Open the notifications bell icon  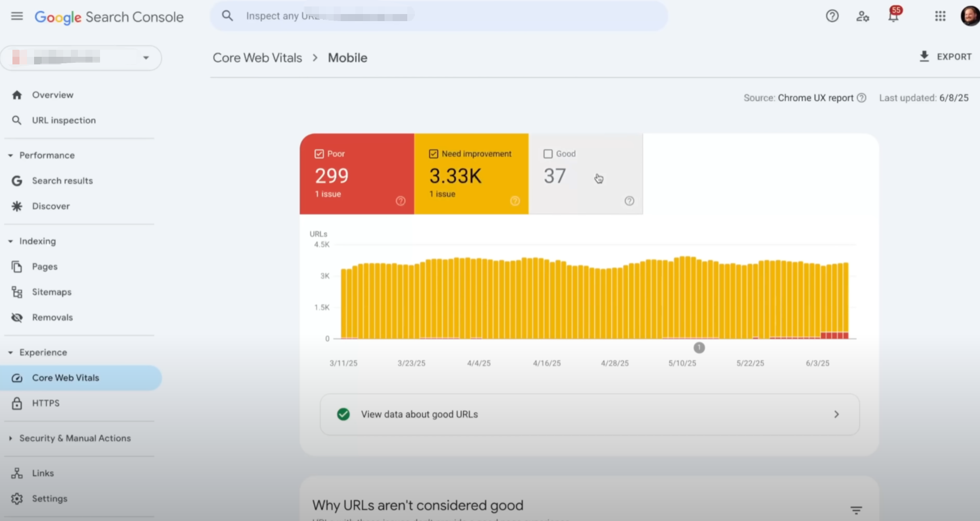(893, 16)
